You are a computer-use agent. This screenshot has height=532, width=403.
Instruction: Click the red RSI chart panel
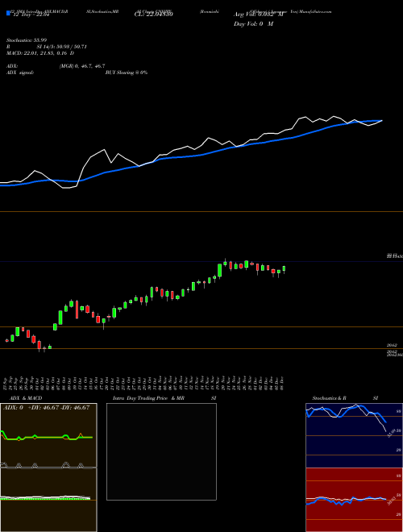click(x=354, y=500)
